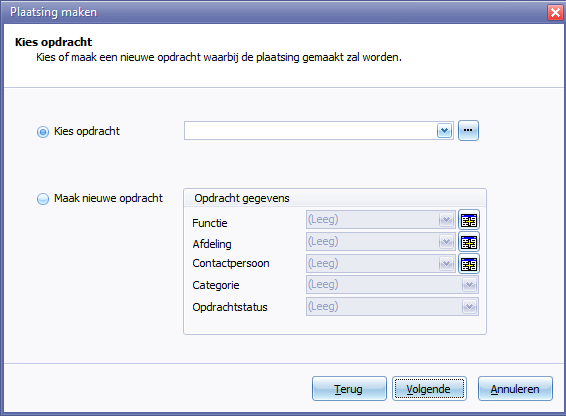Viewport: 566px width, 416px height.
Task: Click the add-new icon beside Contactpersoon
Action: [469, 264]
